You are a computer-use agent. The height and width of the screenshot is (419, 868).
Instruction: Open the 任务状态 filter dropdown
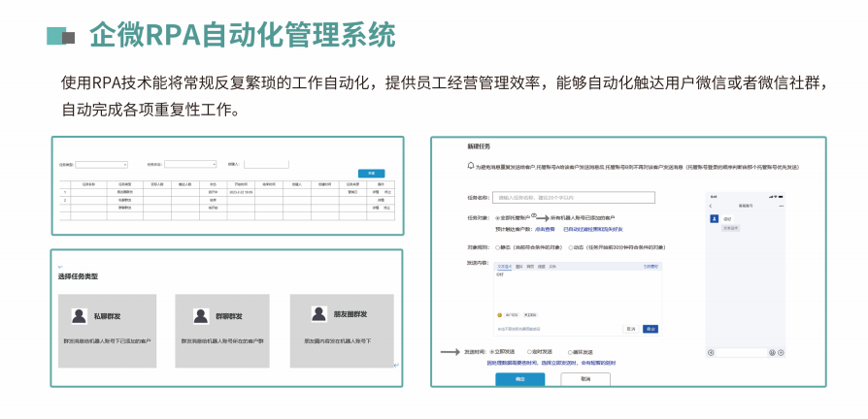(190, 164)
